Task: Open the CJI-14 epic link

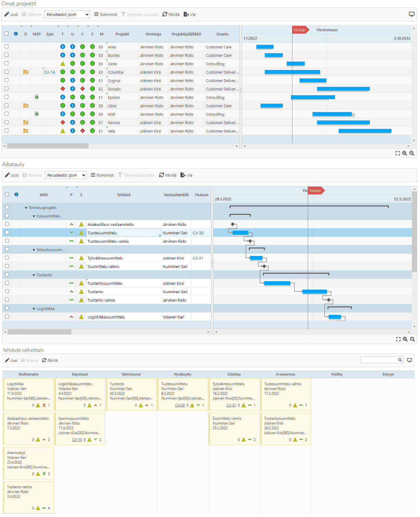Action: point(50,72)
